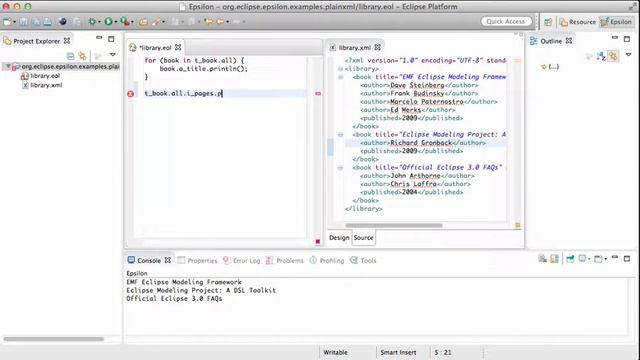
Task: Collapse the EMF Eclipse Modeling book element
Action: [340, 77]
